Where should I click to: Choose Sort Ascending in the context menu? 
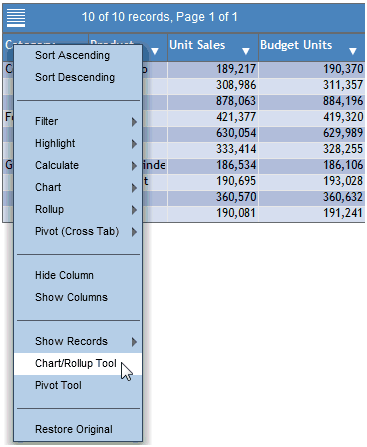[78, 55]
